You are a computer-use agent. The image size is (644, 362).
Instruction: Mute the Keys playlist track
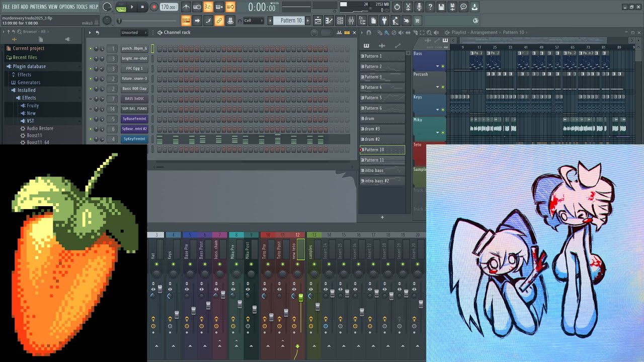point(443,109)
